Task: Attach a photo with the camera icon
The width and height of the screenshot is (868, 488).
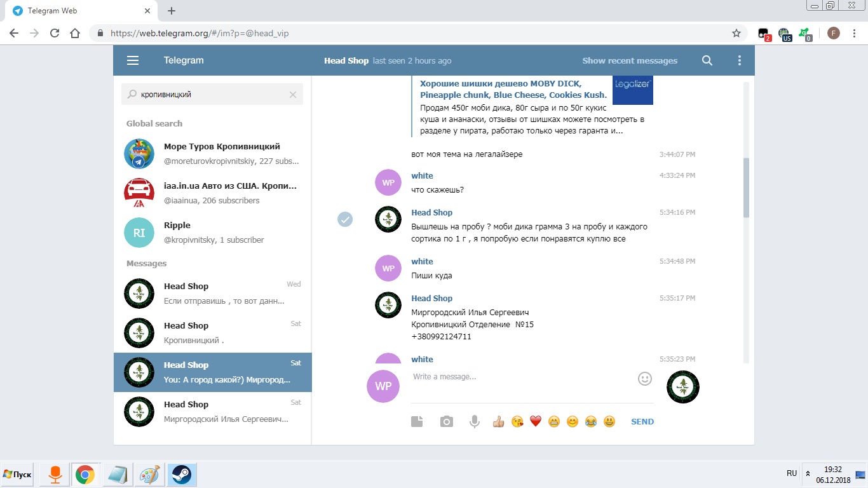Action: coord(447,421)
